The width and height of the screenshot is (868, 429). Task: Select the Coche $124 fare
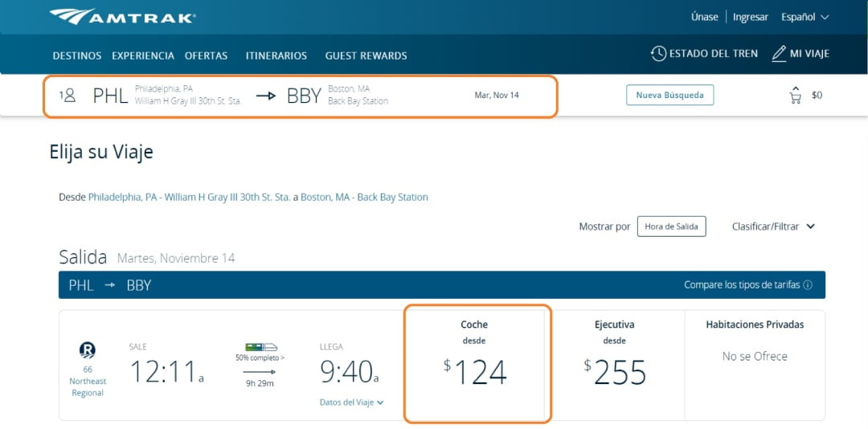pyautogui.click(x=474, y=364)
